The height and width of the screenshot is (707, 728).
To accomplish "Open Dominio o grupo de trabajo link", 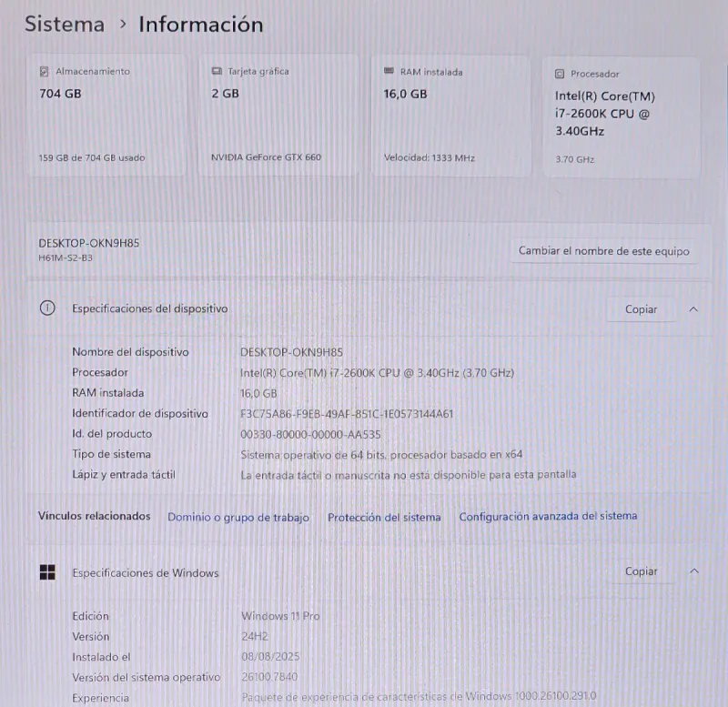I will pos(238,517).
